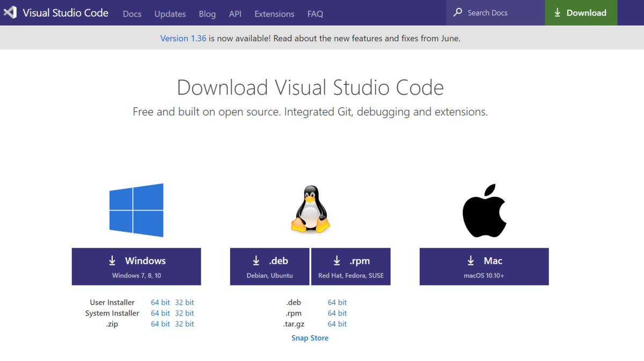Screen dimensions: 644x361
Task: Download the Windows installer button
Action: [x=136, y=267]
